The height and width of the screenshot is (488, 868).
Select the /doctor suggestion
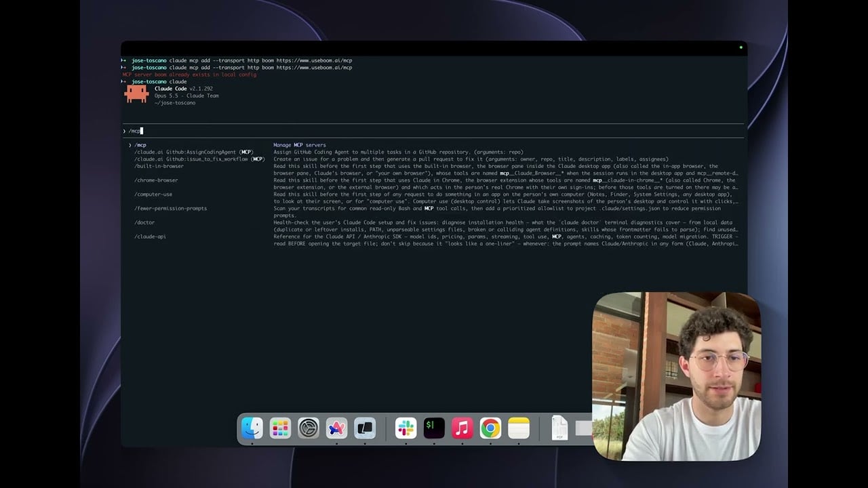(144, 222)
